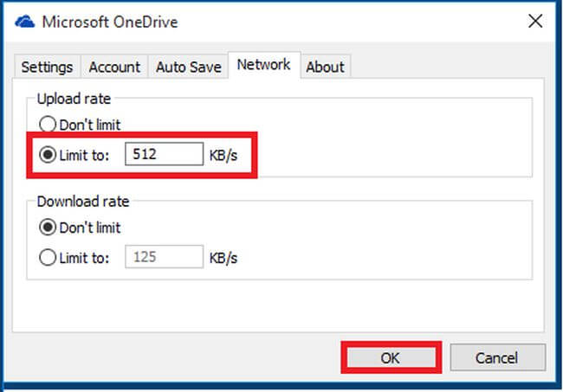Select Don't limit under Upload rate
The image size is (563, 392).
coord(49,125)
